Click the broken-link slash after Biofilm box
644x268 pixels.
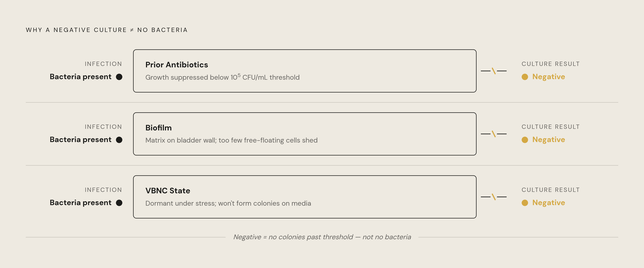pos(494,134)
